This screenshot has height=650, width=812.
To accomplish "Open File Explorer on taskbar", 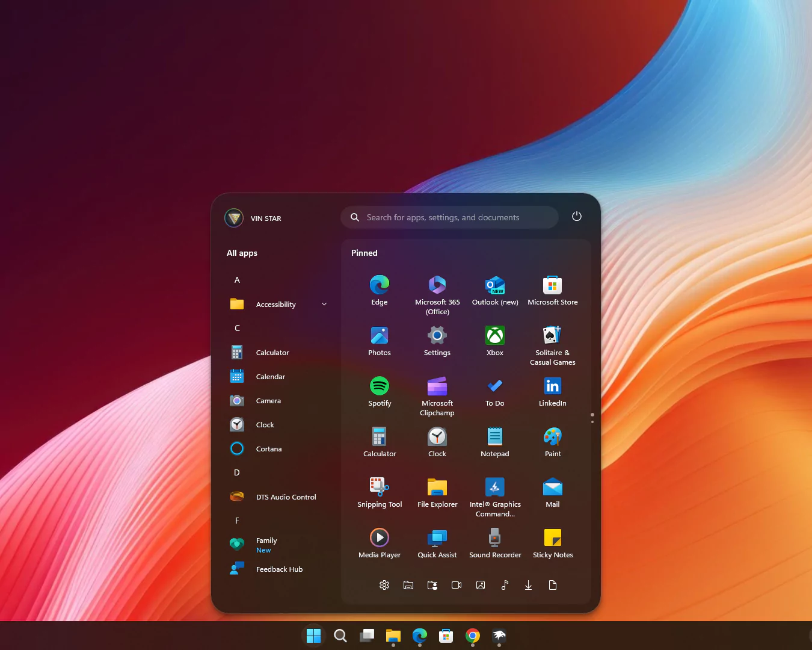I will tap(393, 636).
